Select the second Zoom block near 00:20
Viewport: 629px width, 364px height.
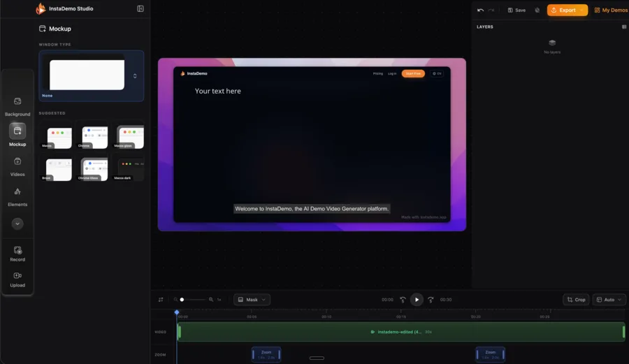point(490,354)
